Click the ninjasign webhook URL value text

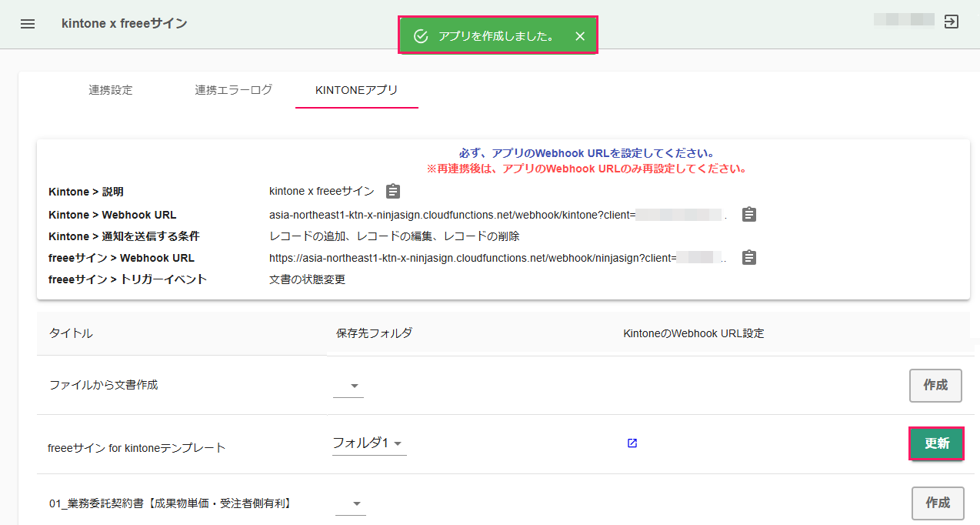point(498,258)
